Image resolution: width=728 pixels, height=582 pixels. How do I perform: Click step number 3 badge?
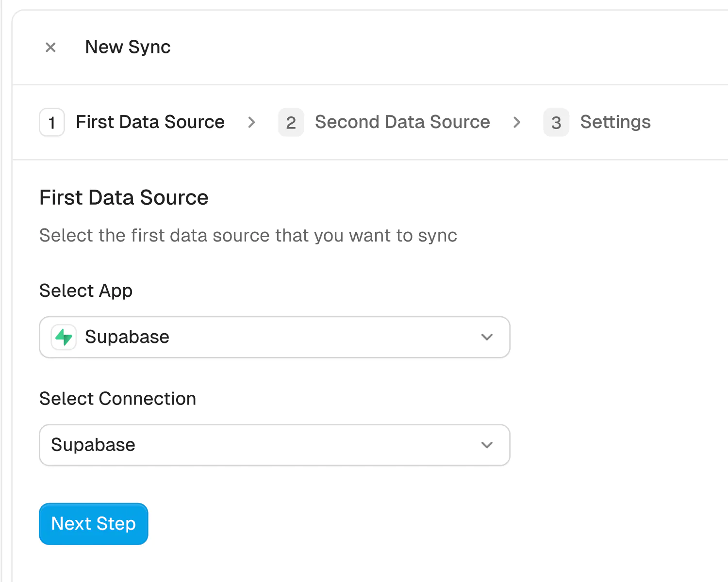pos(556,122)
